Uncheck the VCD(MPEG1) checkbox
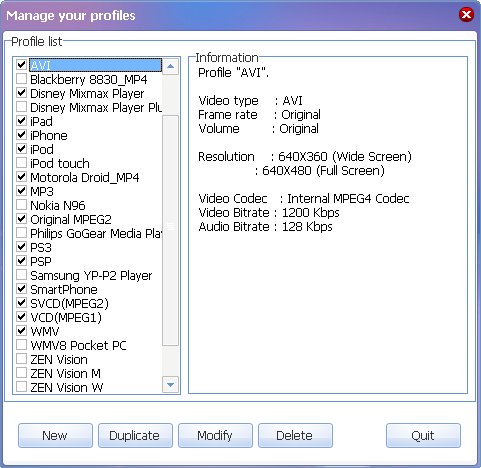The height and width of the screenshot is (468, 481). [x=21, y=316]
